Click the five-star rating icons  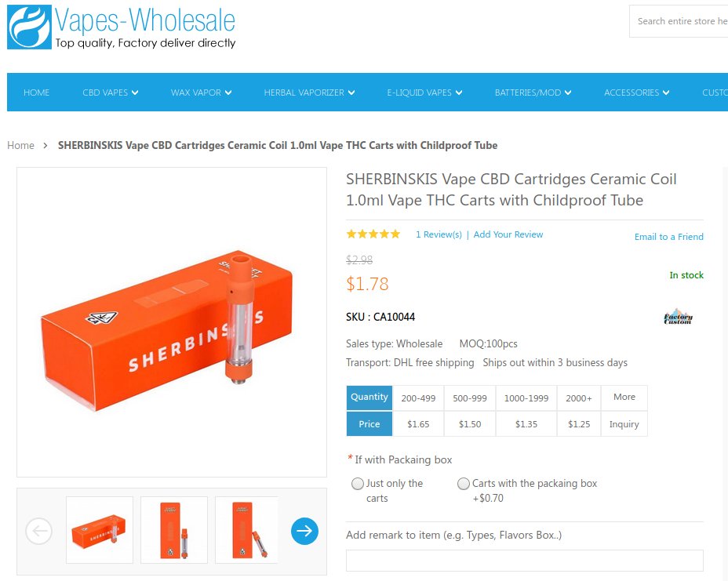(373, 234)
